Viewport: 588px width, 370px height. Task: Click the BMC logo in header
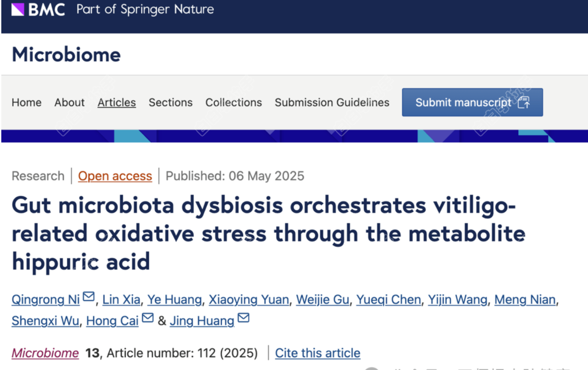coord(38,10)
